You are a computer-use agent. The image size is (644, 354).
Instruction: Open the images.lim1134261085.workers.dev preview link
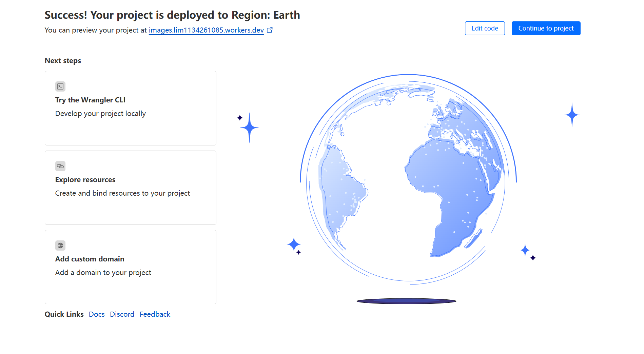[206, 30]
